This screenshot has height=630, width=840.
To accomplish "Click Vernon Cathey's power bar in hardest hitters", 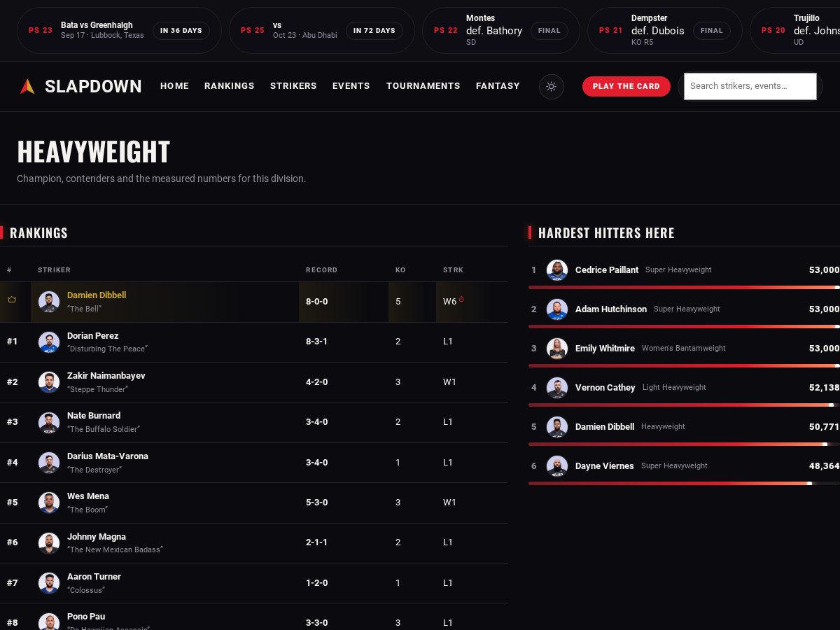I will tap(684, 405).
